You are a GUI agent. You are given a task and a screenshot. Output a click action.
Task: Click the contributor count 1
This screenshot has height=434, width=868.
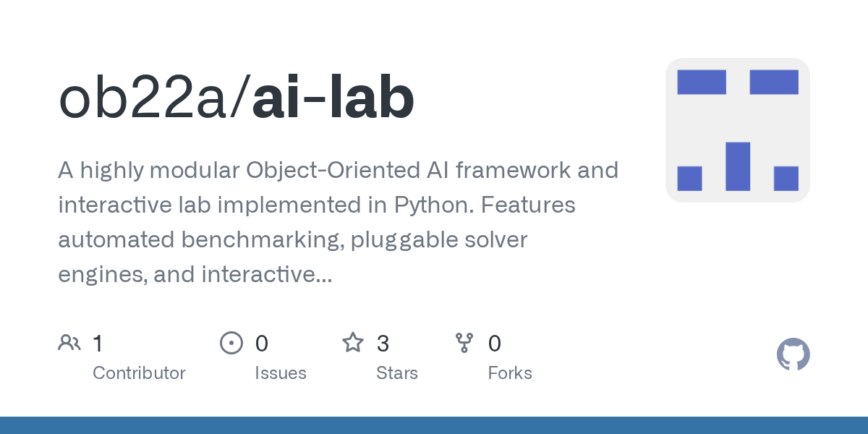point(98,343)
